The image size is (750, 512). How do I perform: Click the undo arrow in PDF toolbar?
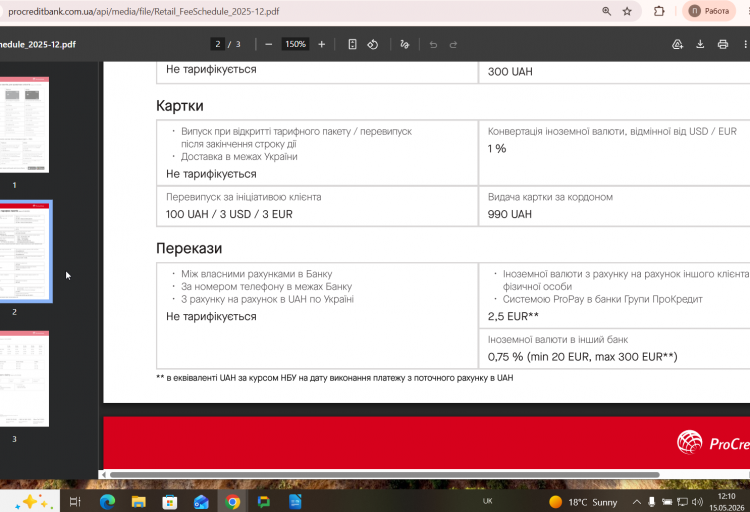tap(433, 45)
